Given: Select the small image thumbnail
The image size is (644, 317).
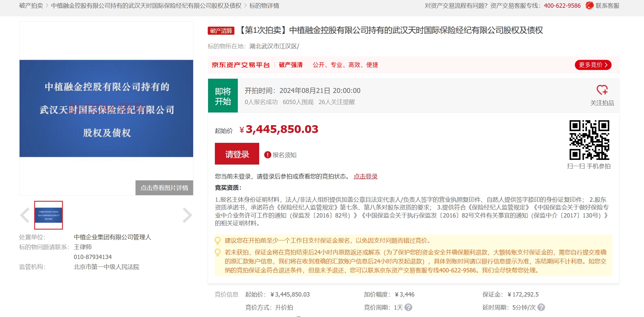Looking at the screenshot, I should 49,215.
